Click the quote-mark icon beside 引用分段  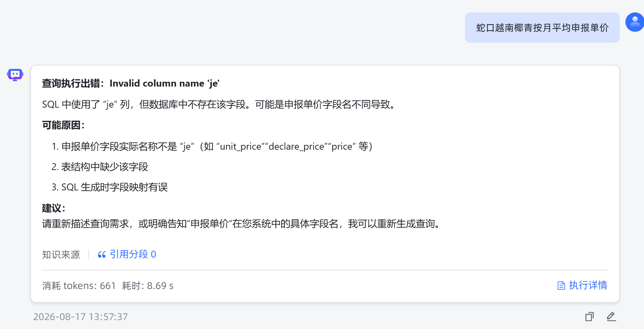[x=102, y=255]
